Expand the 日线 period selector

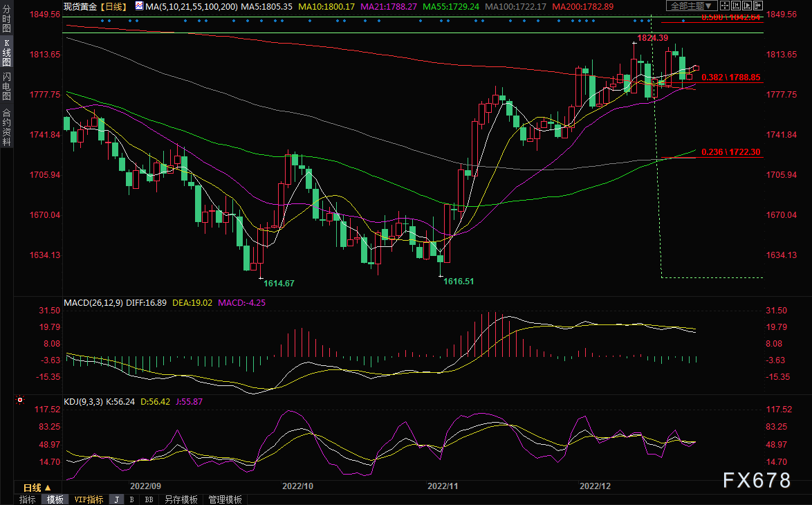tap(37, 488)
